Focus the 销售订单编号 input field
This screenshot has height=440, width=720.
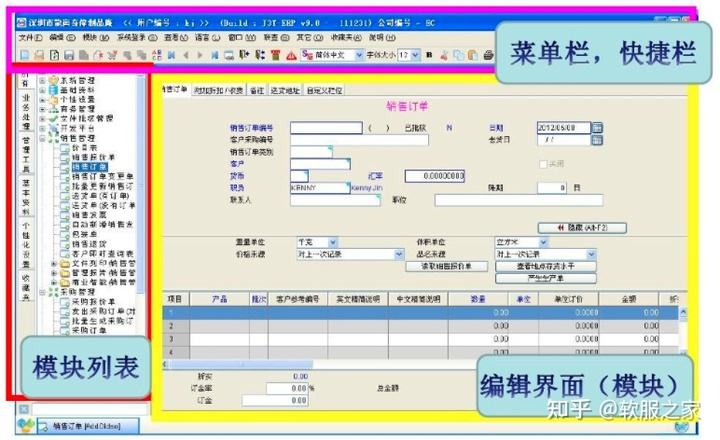click(326, 127)
